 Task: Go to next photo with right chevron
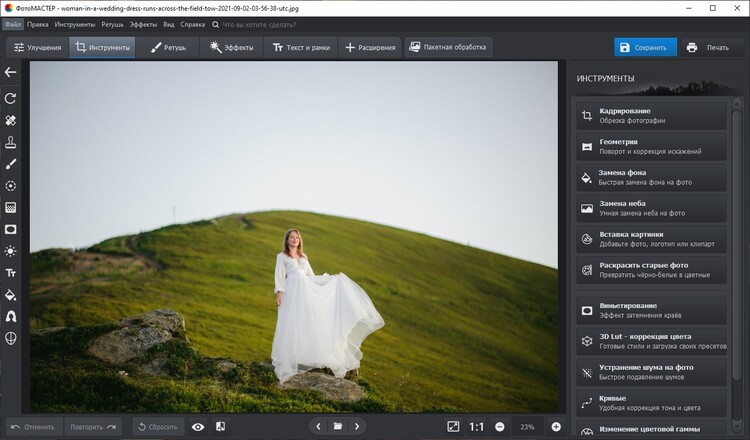tap(357, 427)
